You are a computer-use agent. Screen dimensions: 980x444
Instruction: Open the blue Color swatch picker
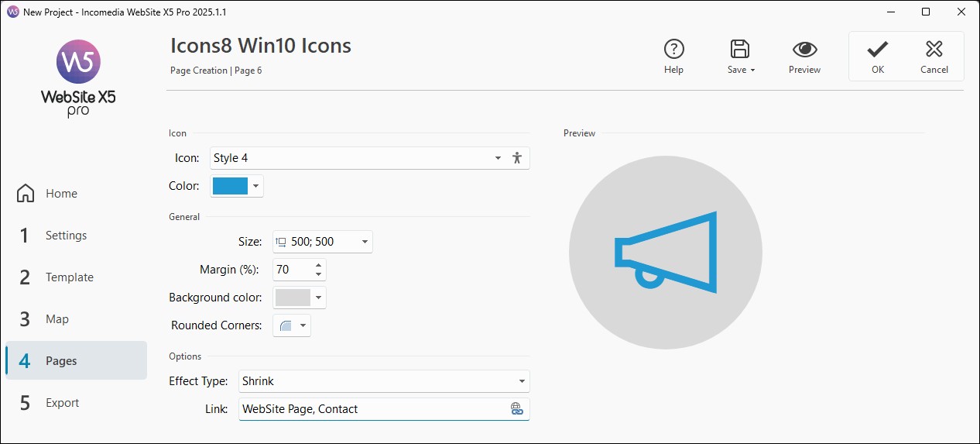point(230,186)
